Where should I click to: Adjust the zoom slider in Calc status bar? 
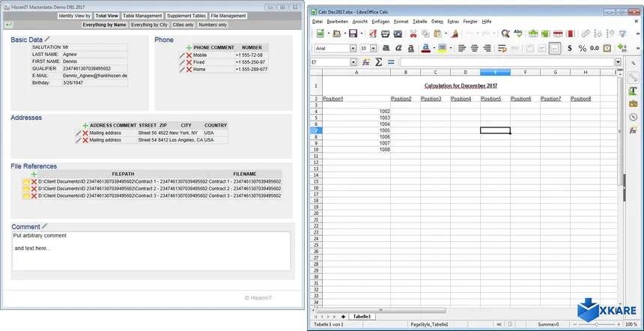[596, 324]
